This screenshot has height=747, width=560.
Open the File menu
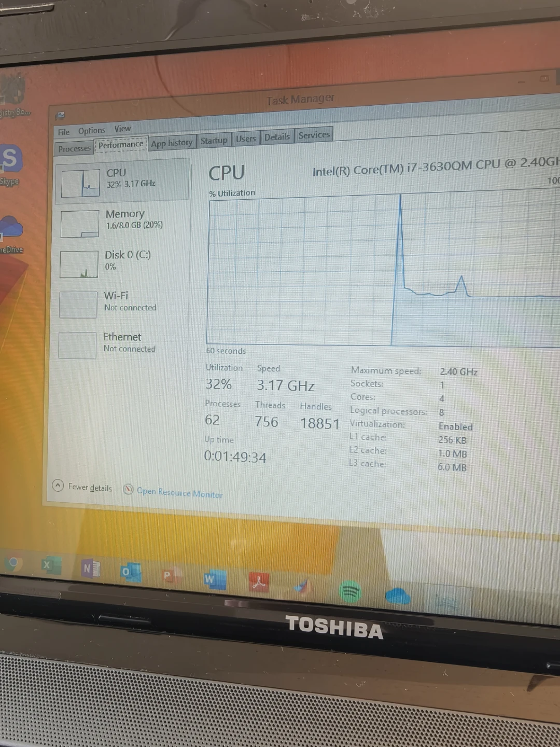tap(64, 132)
